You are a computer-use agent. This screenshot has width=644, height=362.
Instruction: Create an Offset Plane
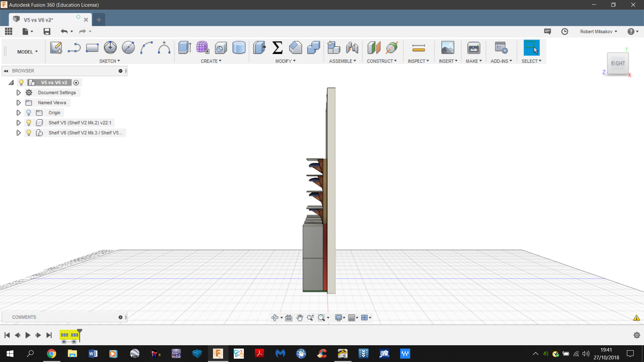coord(374,48)
